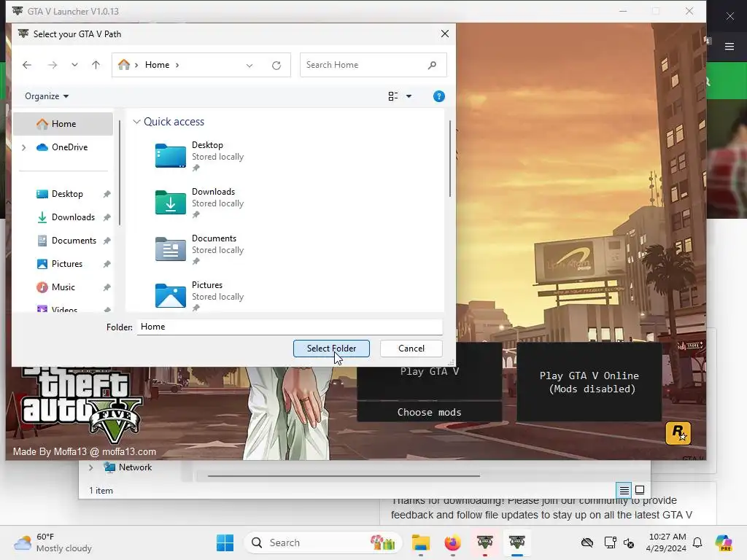Click Play GTA V Online (Mods disabled)
Screen dimensions: 747x560
point(589,382)
